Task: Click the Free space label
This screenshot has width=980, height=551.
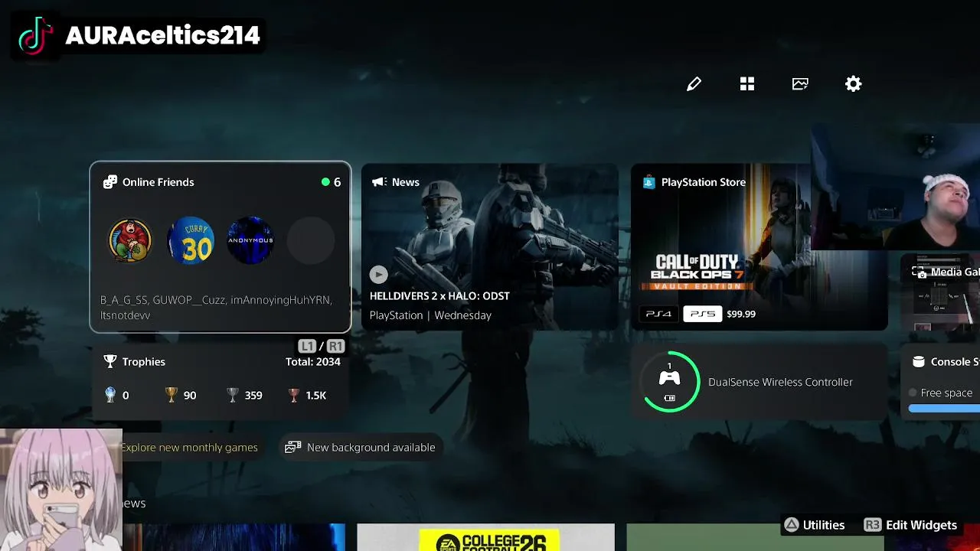Action: (x=946, y=393)
